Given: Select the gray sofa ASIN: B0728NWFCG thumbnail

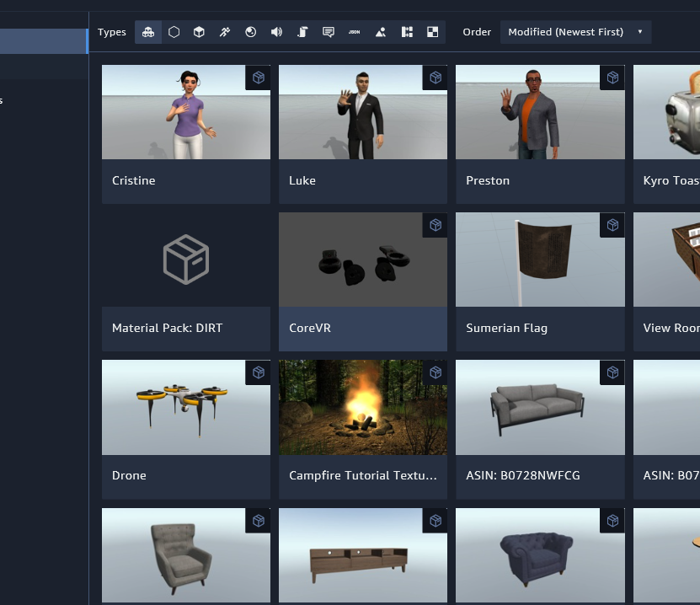Looking at the screenshot, I should (540, 407).
